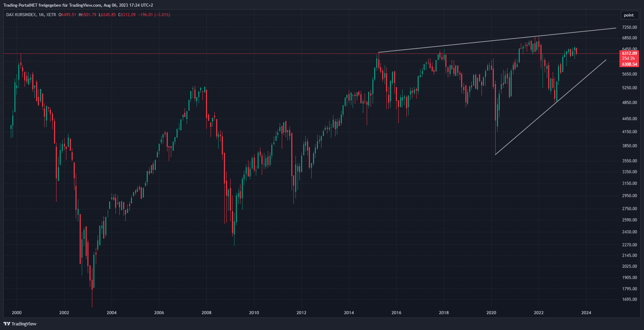Click the 25d 2h bar countdown label
644x330 pixels.
tap(629, 58)
